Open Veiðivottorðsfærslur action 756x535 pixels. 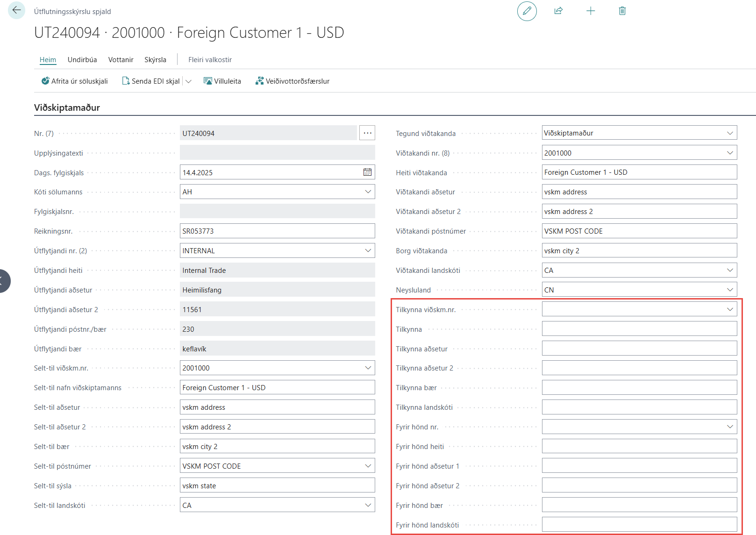coord(292,81)
